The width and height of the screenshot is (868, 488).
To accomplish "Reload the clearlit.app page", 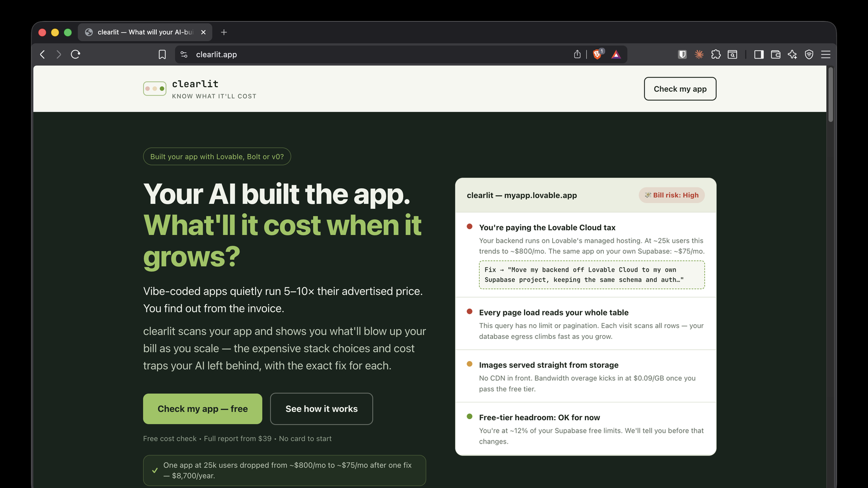I will click(75, 54).
